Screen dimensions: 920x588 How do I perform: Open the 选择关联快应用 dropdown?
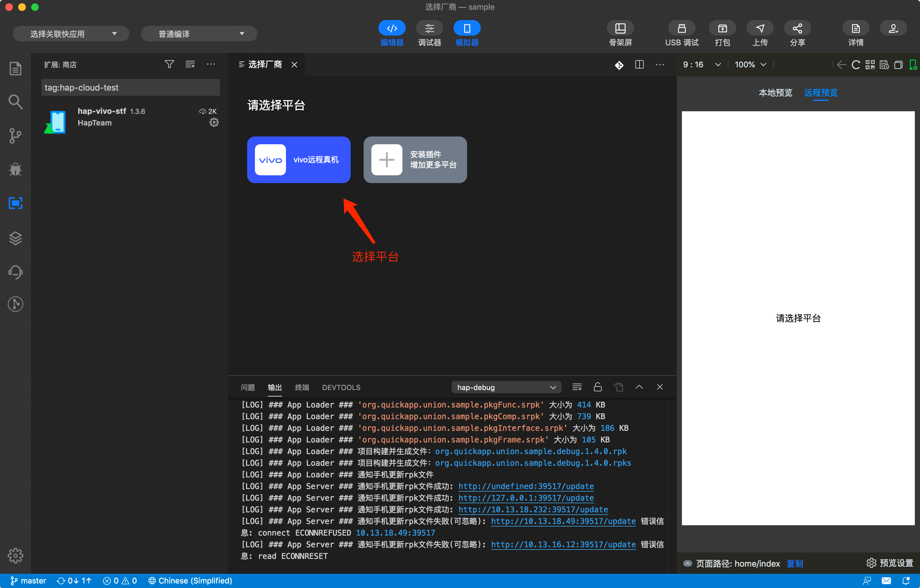pos(71,34)
